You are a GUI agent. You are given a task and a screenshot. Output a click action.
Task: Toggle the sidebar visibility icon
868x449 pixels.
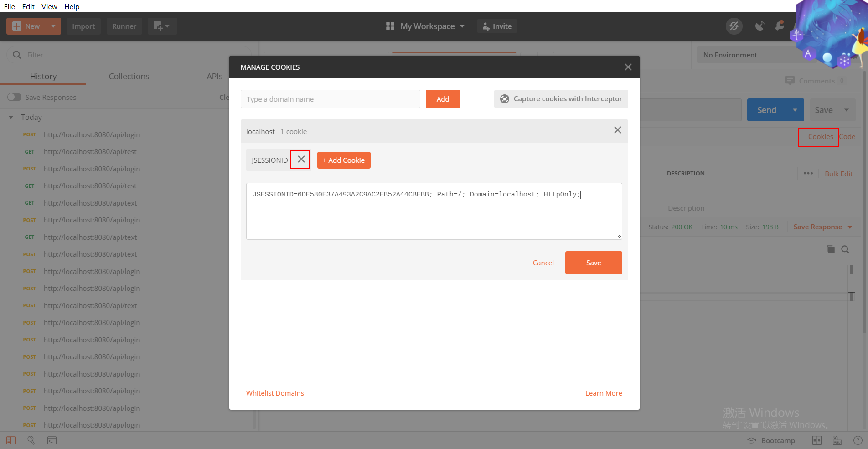(x=11, y=440)
